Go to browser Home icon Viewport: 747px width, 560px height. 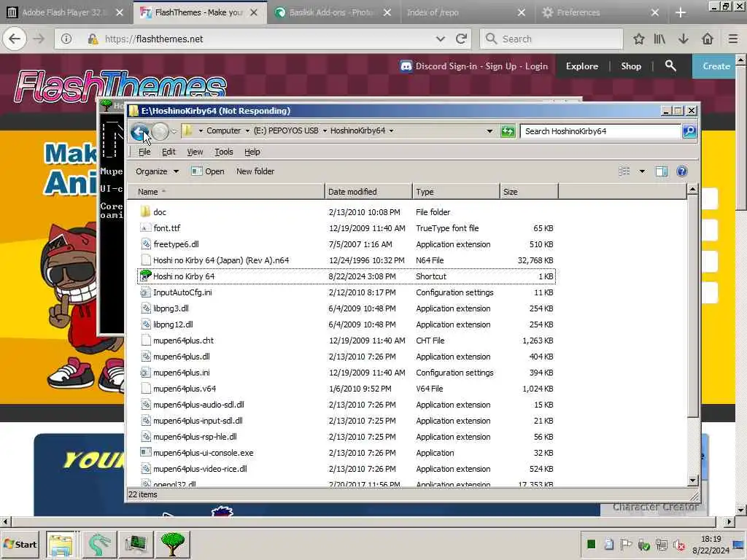coord(708,39)
